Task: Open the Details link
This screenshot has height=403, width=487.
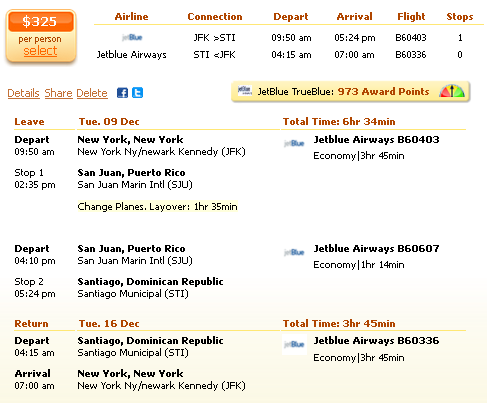Action: coord(23,93)
